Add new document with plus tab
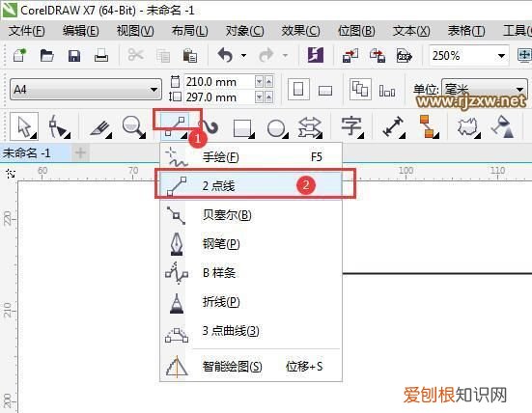This screenshot has height=413, width=532. [x=80, y=152]
